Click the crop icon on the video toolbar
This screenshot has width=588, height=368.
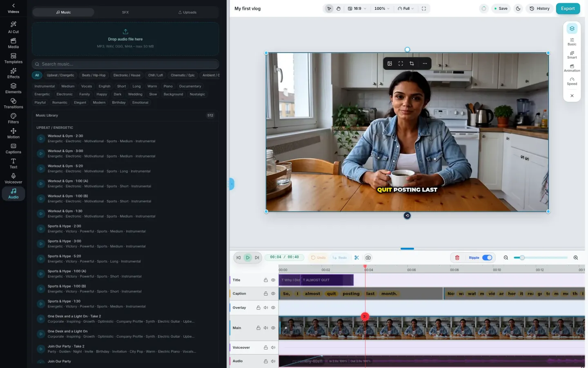coord(412,63)
